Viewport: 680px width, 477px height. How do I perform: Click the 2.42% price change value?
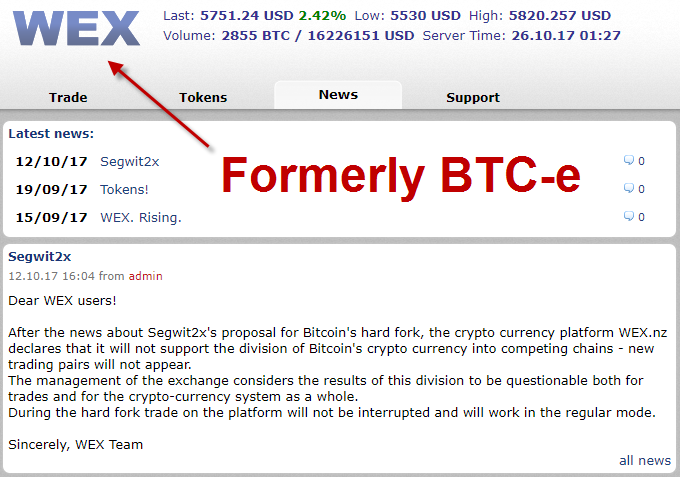pos(322,16)
